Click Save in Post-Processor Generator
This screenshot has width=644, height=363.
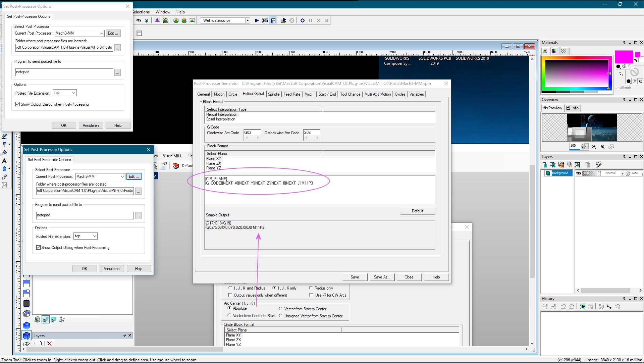(x=355, y=277)
